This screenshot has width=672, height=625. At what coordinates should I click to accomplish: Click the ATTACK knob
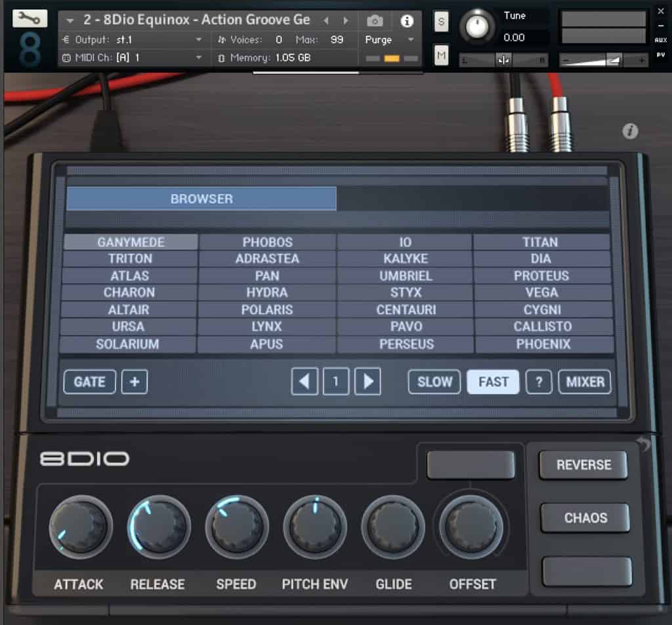[x=81, y=527]
